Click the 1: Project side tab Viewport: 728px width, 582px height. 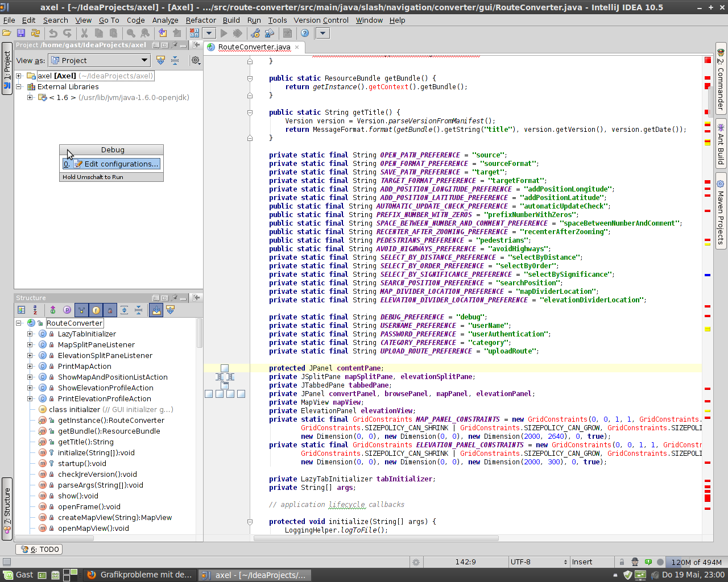[7, 68]
